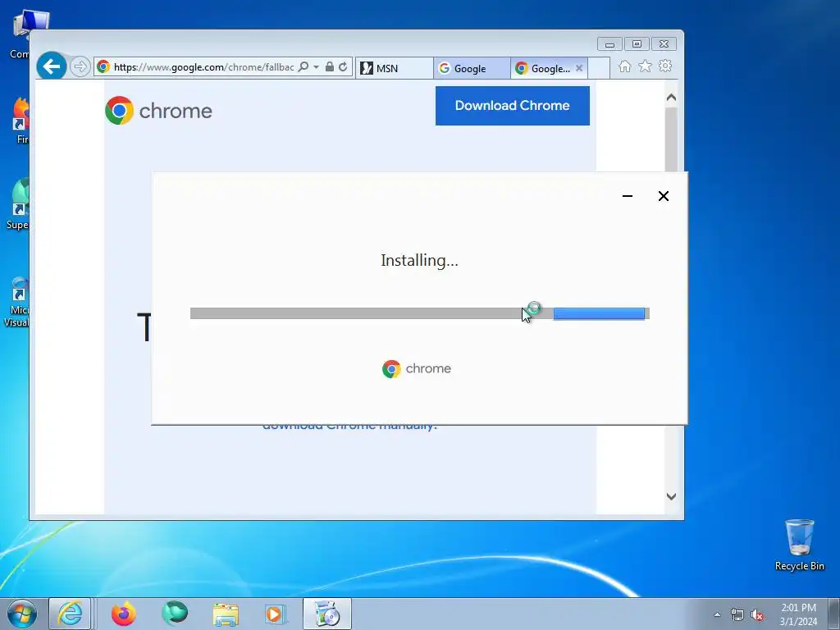The image size is (840, 630).
Task: Expand the address bar autocomplete dropdown arrow
Action: [x=316, y=67]
